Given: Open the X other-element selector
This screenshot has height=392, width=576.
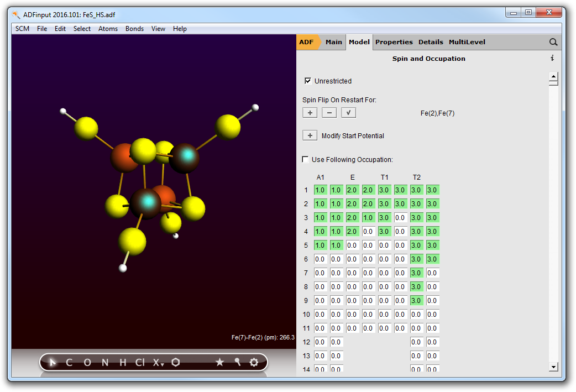Looking at the screenshot, I should tap(158, 363).
